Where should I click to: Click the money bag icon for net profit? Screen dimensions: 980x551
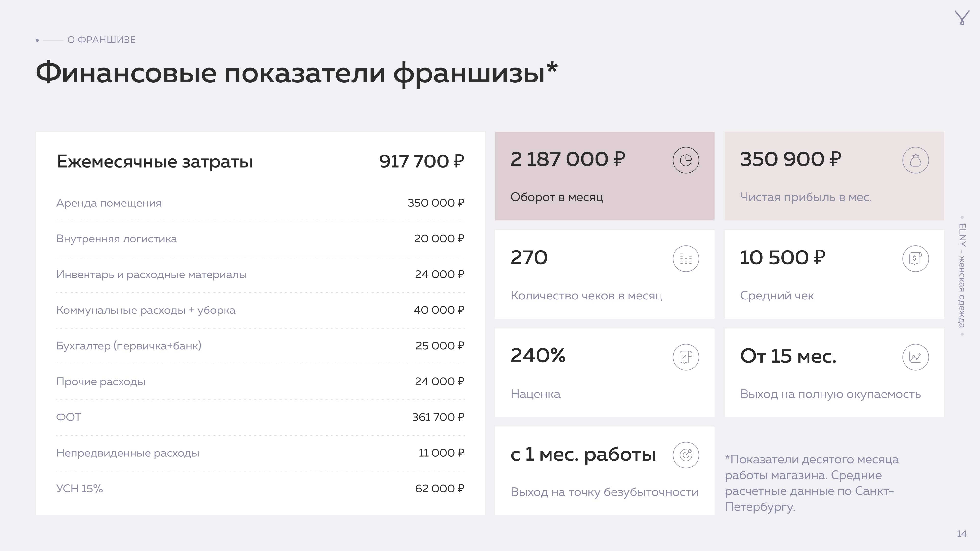pyautogui.click(x=915, y=160)
